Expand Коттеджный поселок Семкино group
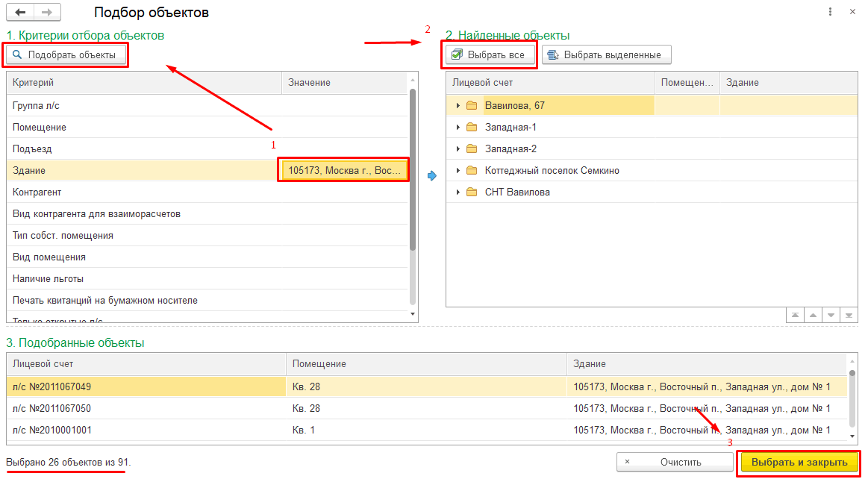The image size is (868, 479). 458,171
